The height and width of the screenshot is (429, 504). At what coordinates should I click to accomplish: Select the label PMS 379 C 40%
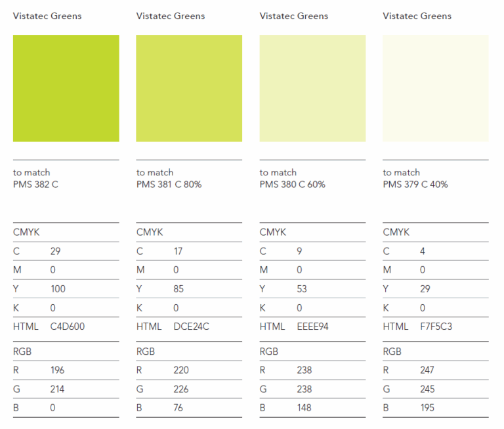tap(415, 185)
